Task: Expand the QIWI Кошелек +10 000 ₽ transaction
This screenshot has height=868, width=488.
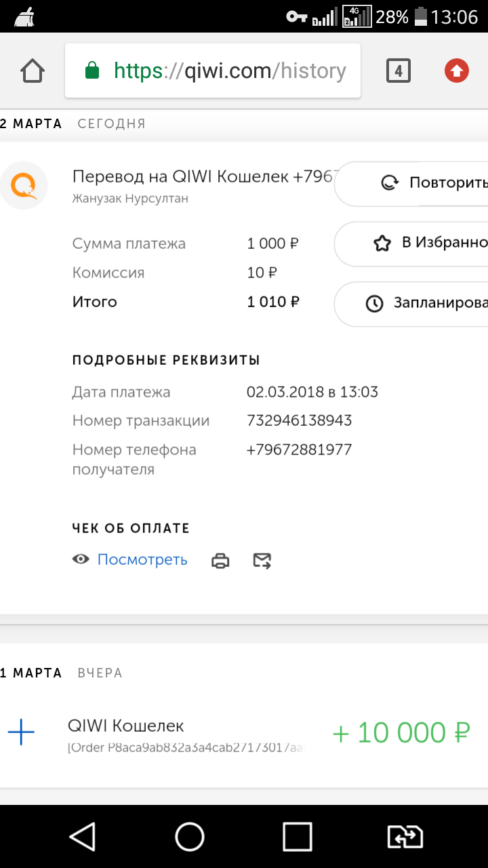Action: (x=244, y=733)
